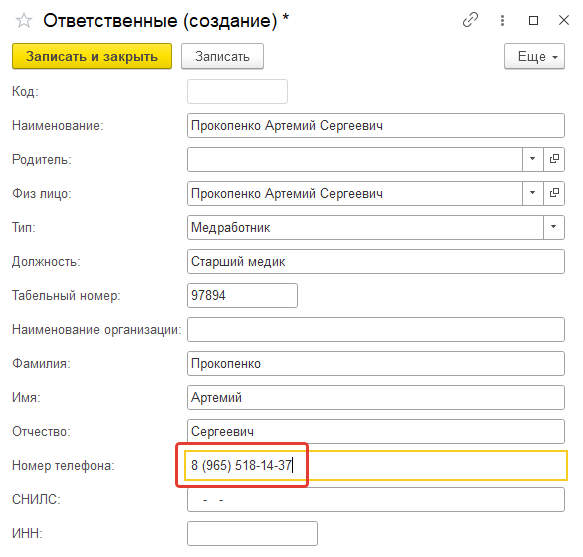Image resolution: width=583 pixels, height=557 pixels.
Task: Focus the Наименование организации field
Action: [x=376, y=329]
